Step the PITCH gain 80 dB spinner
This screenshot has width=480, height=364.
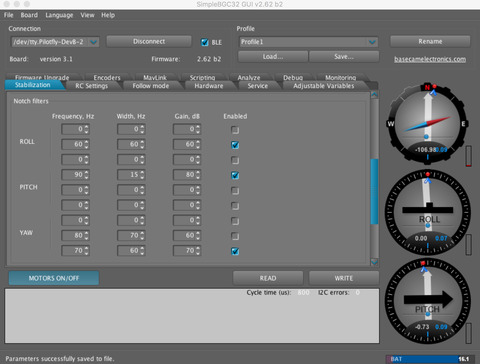coord(198,174)
